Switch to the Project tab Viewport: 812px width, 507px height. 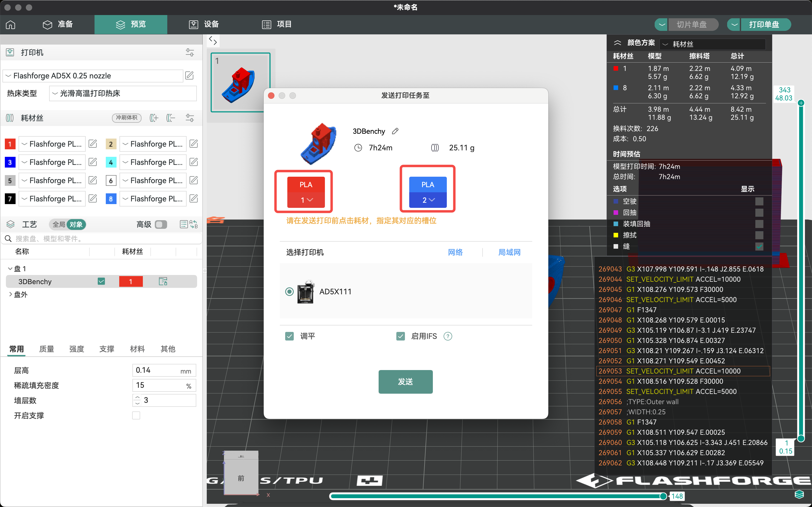coord(277,24)
